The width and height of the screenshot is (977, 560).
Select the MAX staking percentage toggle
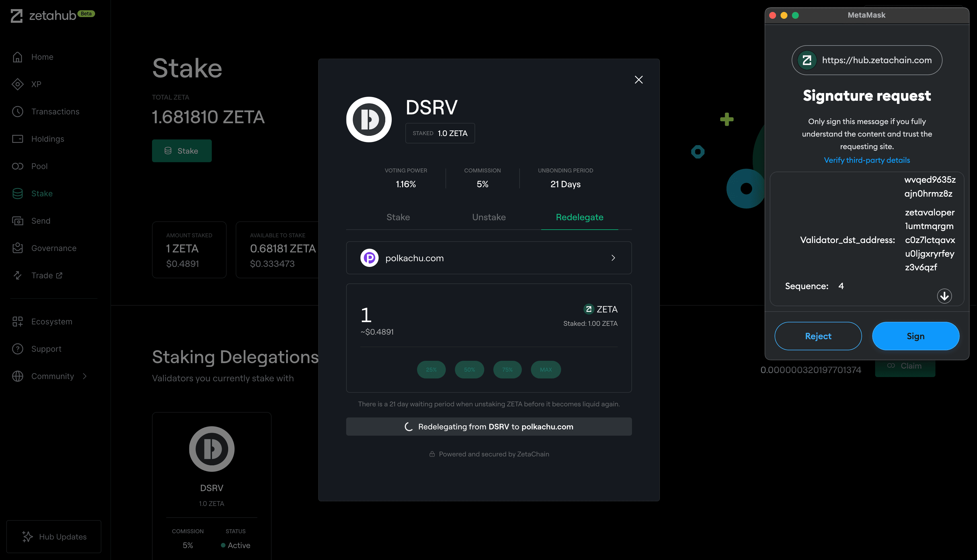(x=545, y=370)
